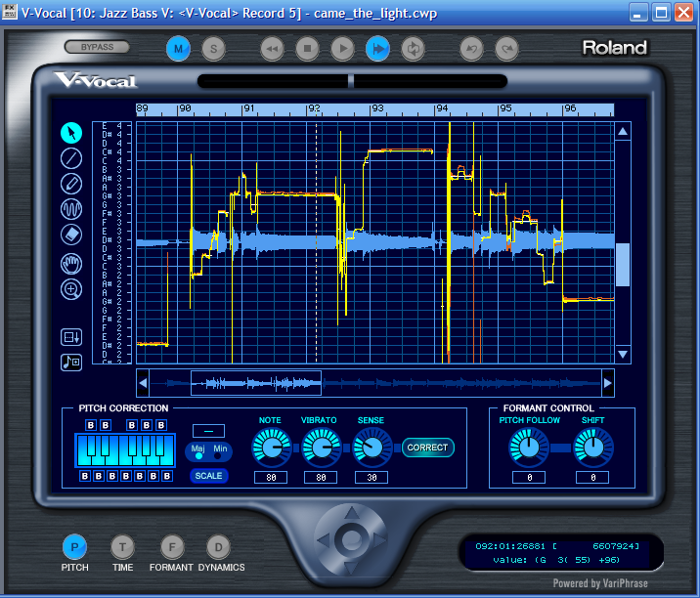Click the vertical scroll down arrow
This screenshot has width=700, height=598.
(x=623, y=355)
